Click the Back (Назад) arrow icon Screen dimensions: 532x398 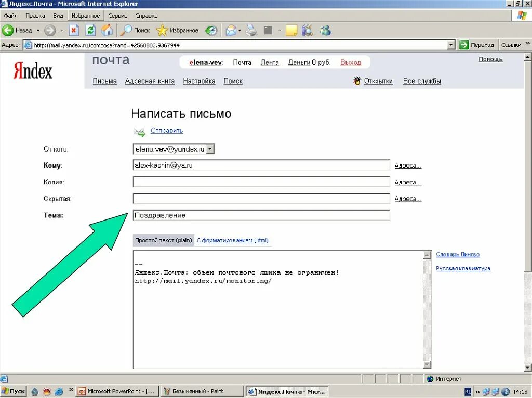7,31
